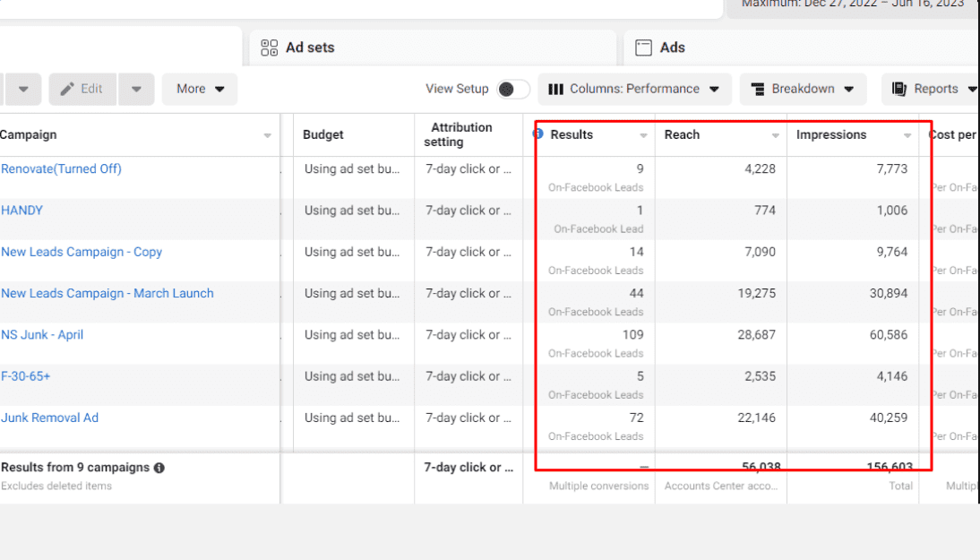Click the Ad sets grid icon

click(269, 48)
